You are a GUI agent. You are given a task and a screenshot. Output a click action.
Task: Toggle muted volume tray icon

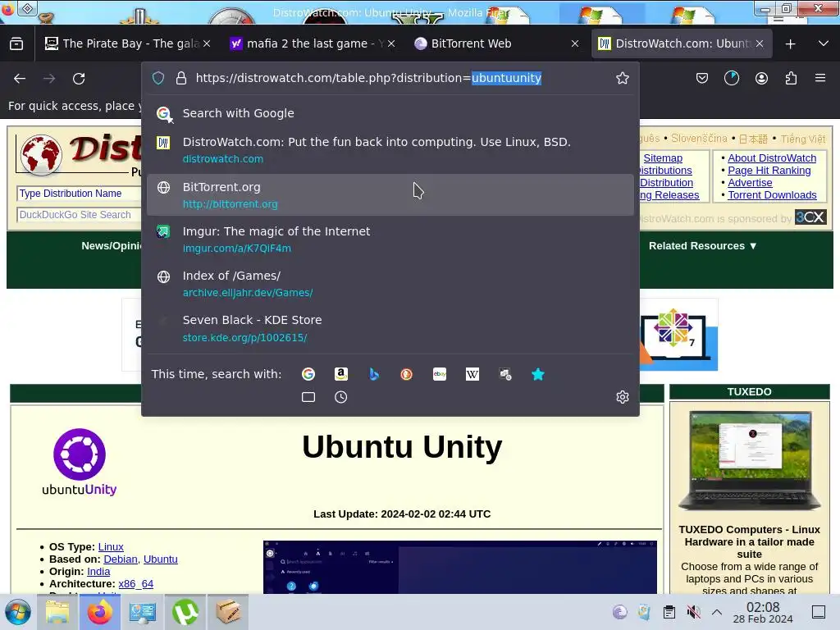[x=694, y=612]
